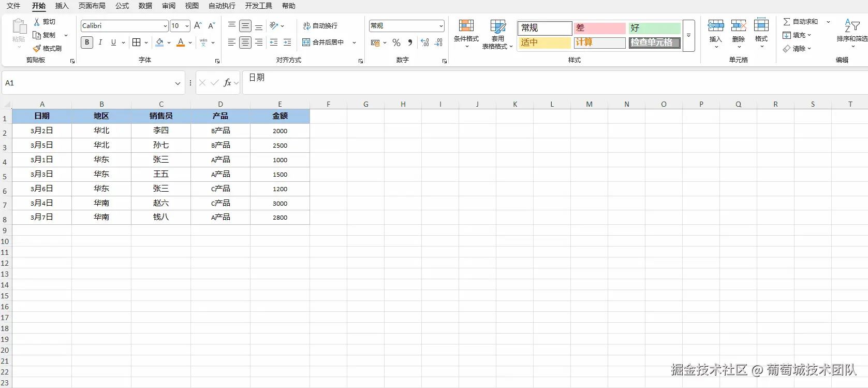868x388 pixels.
Task: Click bottom align icon
Action: [259, 26]
